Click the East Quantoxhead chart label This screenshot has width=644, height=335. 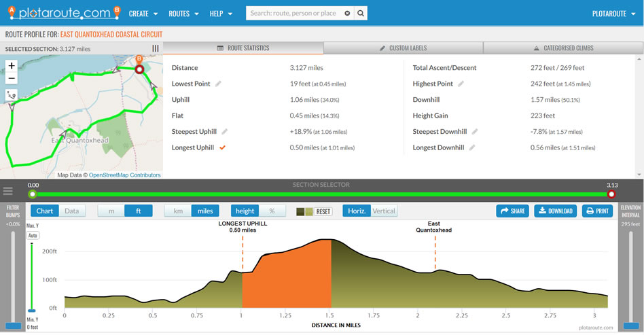tap(433, 227)
